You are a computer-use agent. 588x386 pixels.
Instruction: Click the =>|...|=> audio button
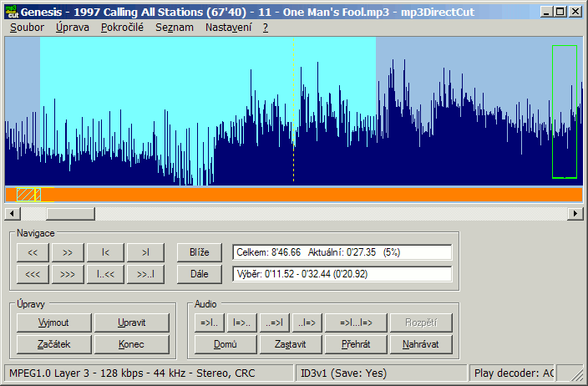(x=356, y=323)
